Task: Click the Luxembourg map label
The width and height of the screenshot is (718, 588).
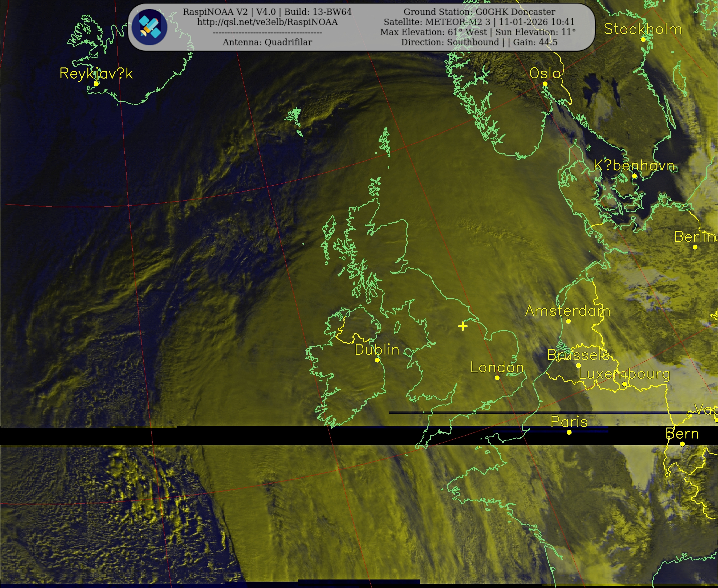Action: pyautogui.click(x=624, y=374)
